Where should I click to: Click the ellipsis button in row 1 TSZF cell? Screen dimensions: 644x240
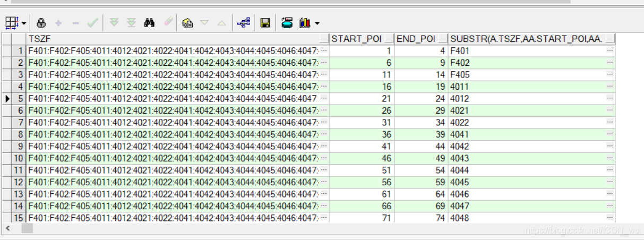coord(324,51)
